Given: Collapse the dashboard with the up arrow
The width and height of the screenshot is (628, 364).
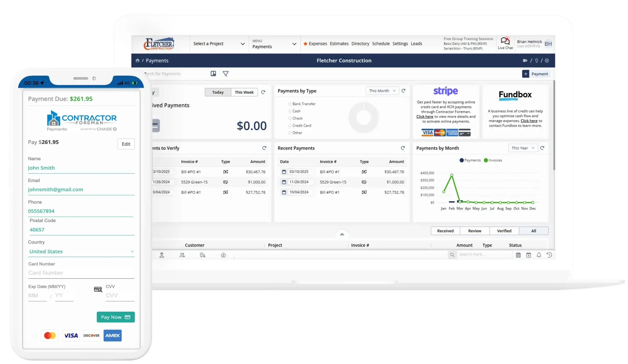Looking at the screenshot, I should click(x=342, y=234).
